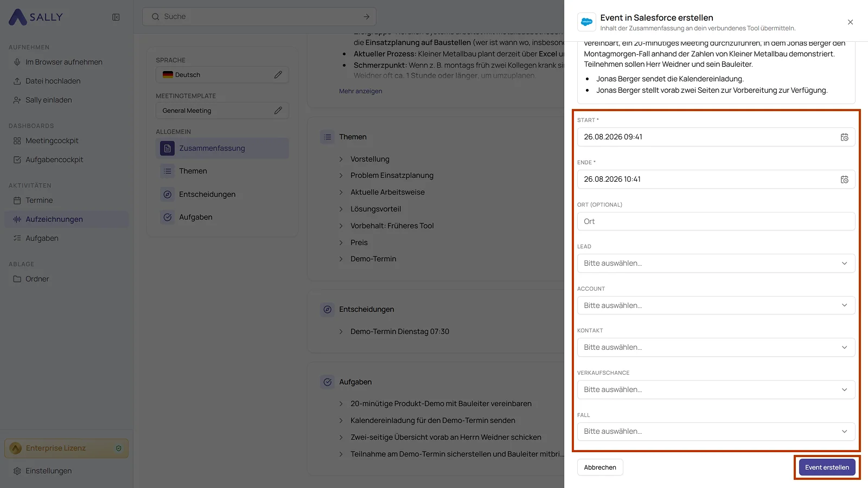Click the Ort input field
Image resolution: width=868 pixels, height=488 pixels.
tap(716, 221)
